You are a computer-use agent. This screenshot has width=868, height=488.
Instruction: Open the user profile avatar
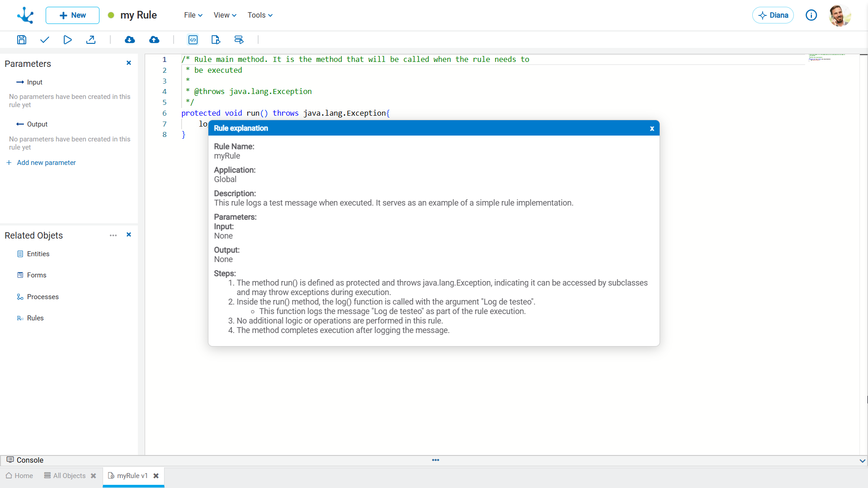pyautogui.click(x=840, y=15)
